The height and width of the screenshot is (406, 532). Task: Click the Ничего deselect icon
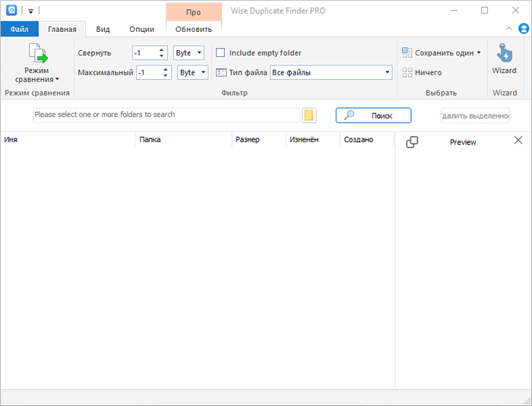407,72
